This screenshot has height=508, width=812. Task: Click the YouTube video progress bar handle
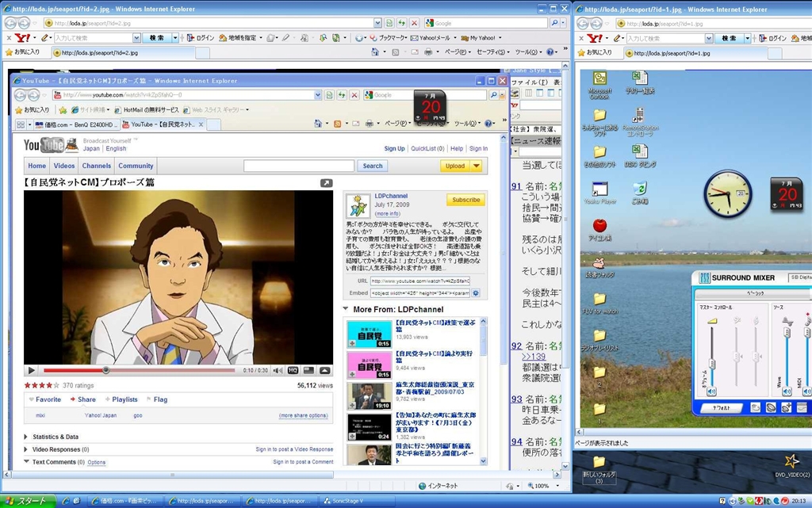coord(105,370)
